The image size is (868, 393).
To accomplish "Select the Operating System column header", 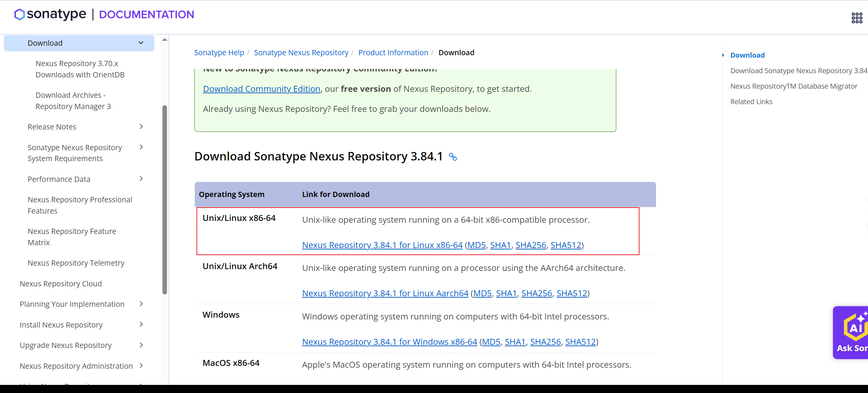I will tap(232, 194).
